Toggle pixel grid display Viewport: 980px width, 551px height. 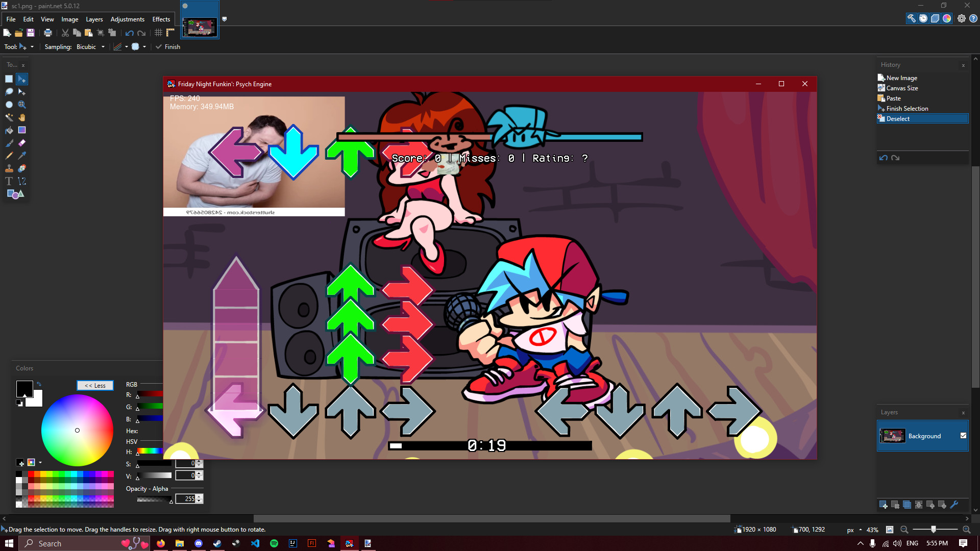point(159,33)
